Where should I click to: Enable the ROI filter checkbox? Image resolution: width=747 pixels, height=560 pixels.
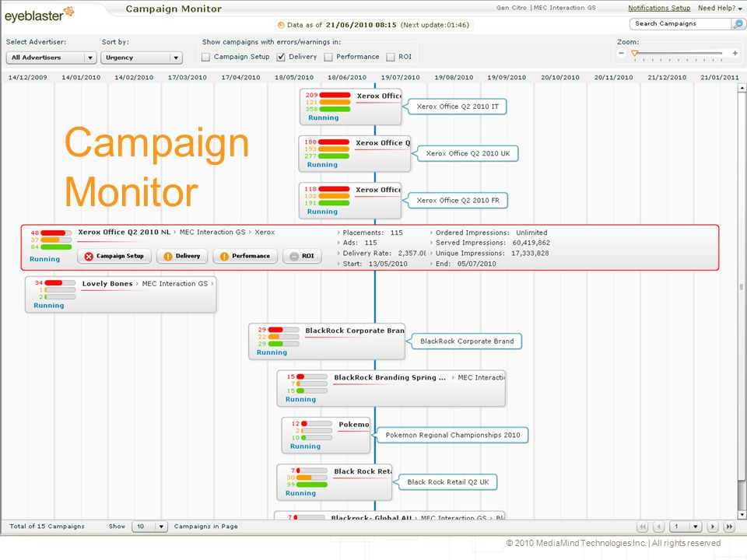391,57
